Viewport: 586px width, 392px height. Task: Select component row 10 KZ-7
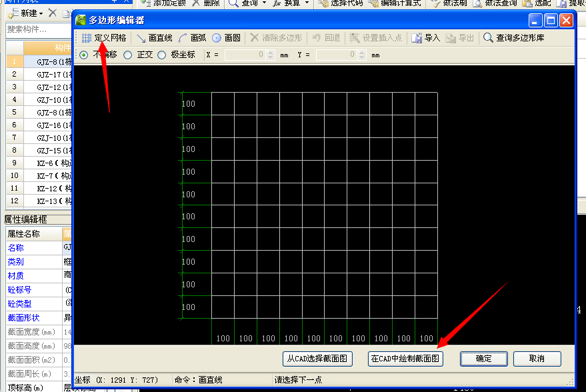point(39,175)
